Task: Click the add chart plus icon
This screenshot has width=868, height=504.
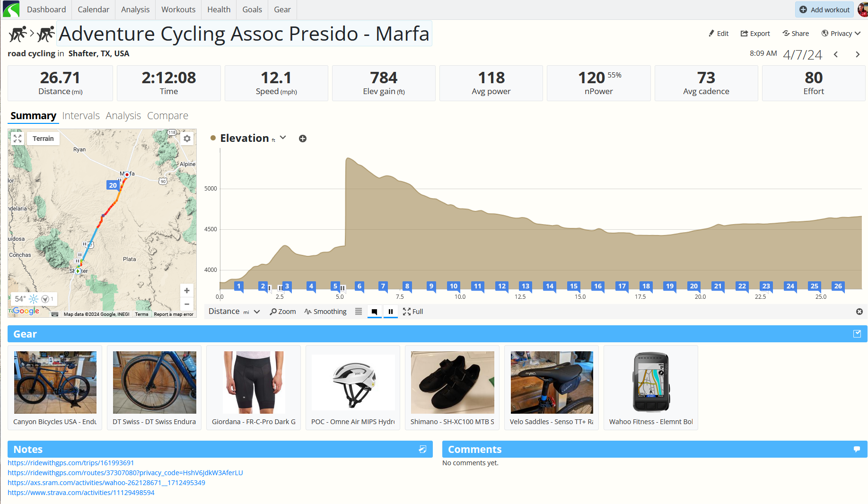Action: [303, 139]
